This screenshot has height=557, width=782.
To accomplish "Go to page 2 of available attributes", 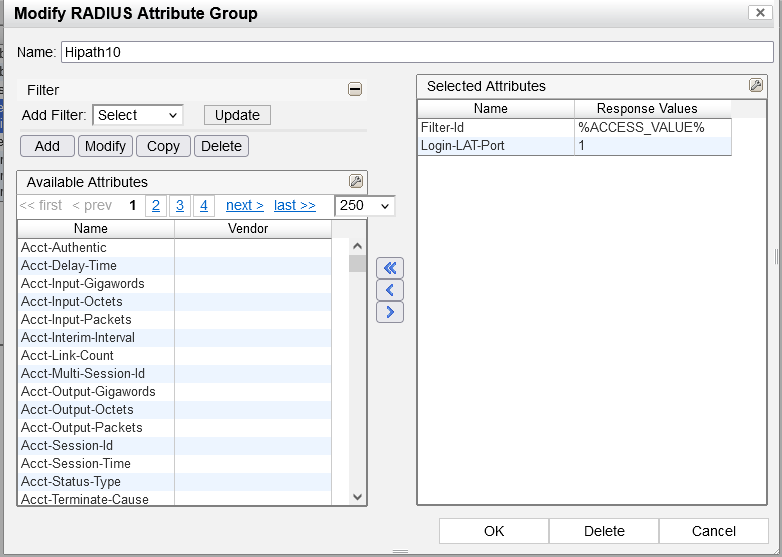I will pos(155,205).
